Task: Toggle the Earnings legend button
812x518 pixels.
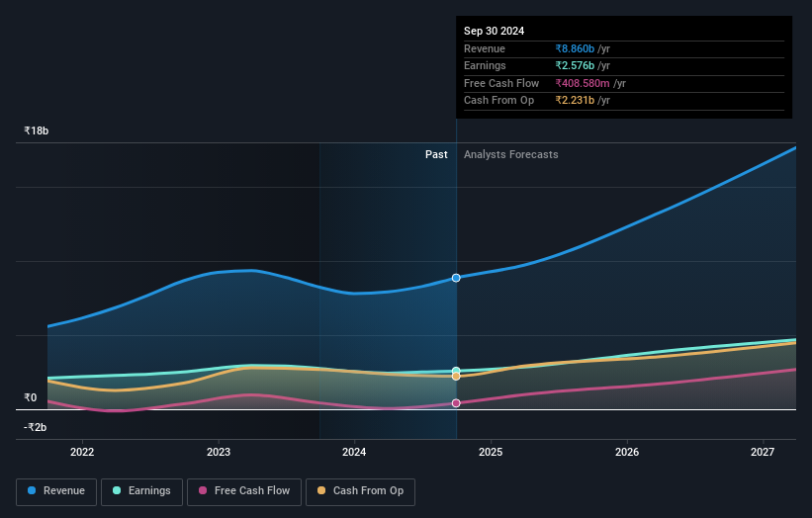Action: pos(141,491)
